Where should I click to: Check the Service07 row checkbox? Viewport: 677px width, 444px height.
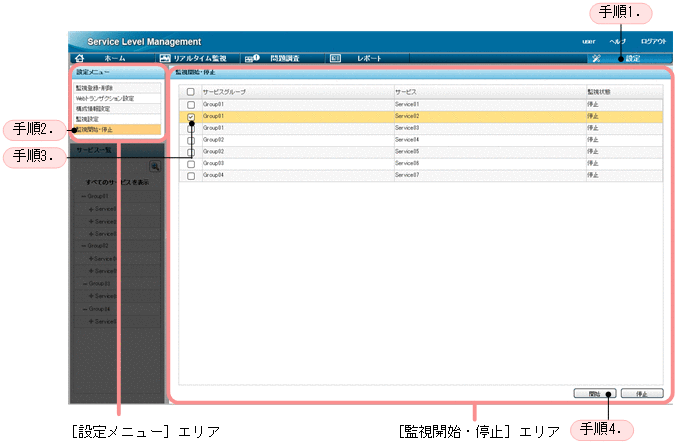191,176
